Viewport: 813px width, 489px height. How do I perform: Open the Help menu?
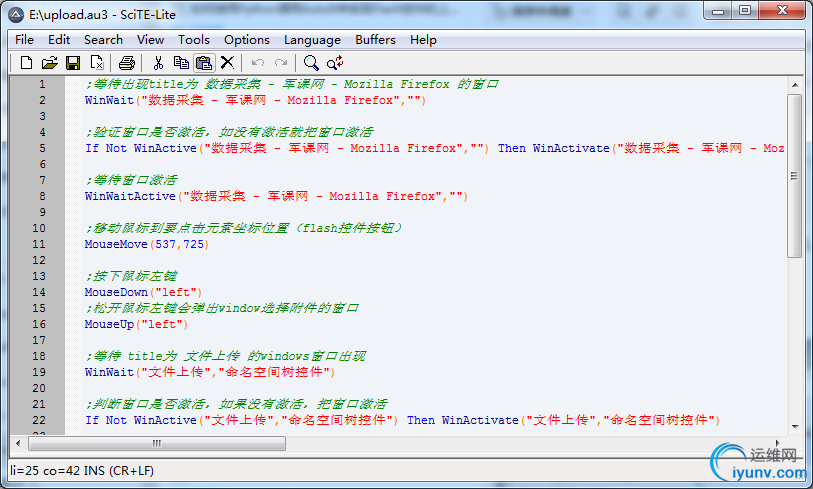click(x=423, y=40)
